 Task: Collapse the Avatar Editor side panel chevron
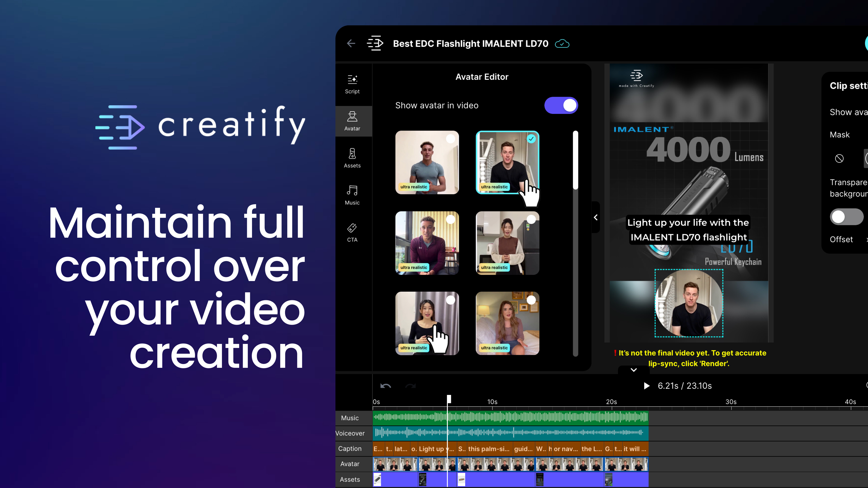point(596,217)
